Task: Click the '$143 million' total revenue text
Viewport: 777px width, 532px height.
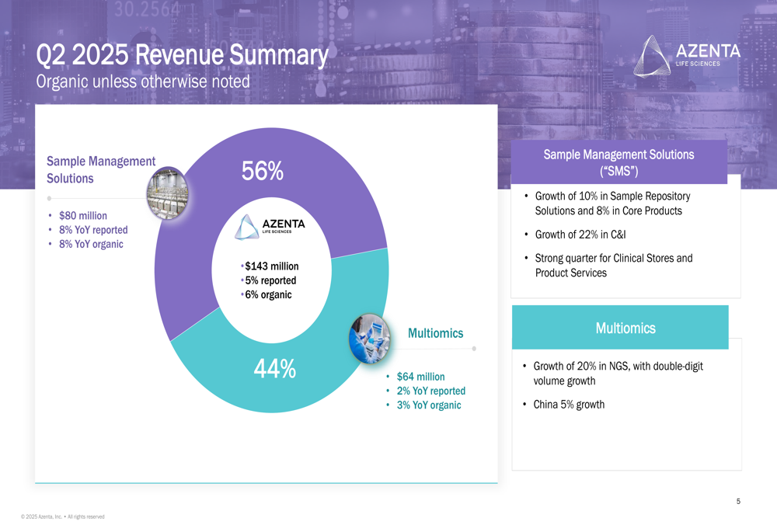Action: coord(271,266)
